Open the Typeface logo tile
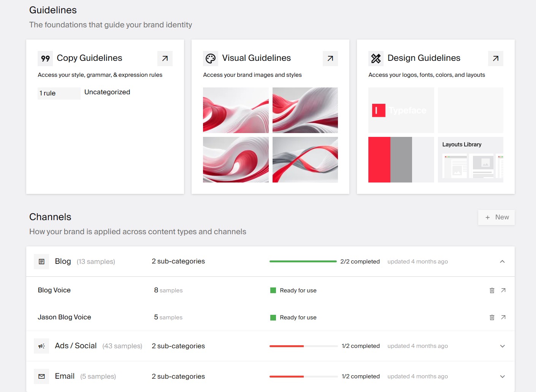The height and width of the screenshot is (392, 536). coord(401,110)
